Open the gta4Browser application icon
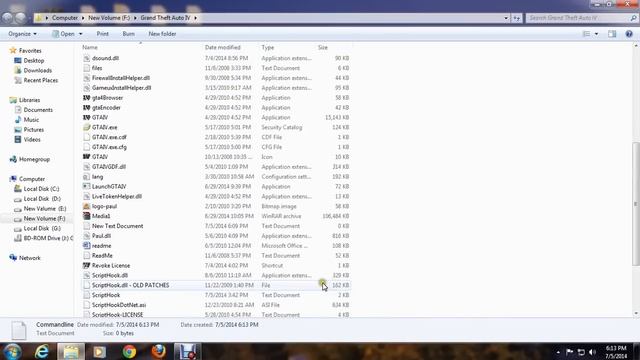Image resolution: width=640 pixels, height=360 pixels. click(87, 98)
